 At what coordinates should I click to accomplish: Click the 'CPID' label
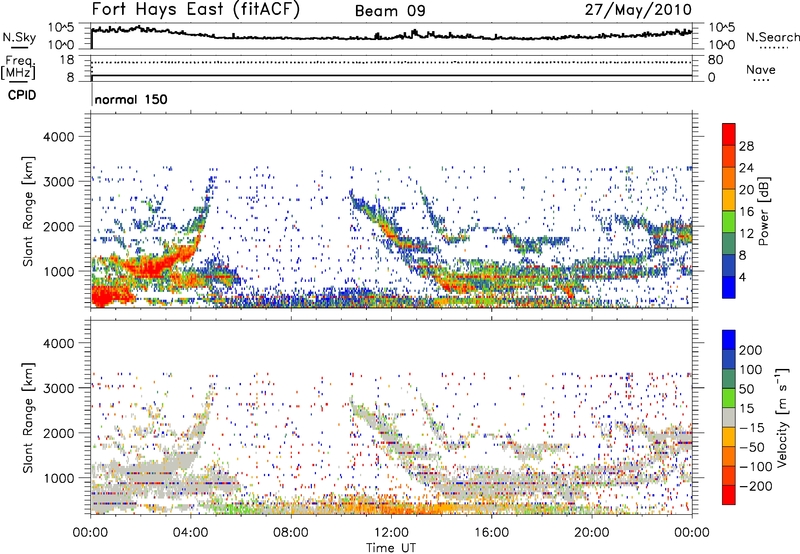click(22, 95)
